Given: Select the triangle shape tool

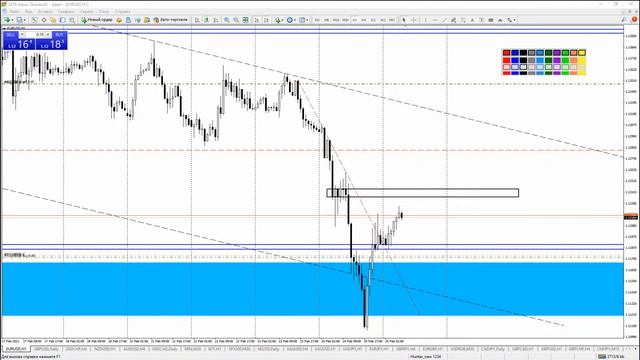Looking at the screenshot, I should (500, 20).
